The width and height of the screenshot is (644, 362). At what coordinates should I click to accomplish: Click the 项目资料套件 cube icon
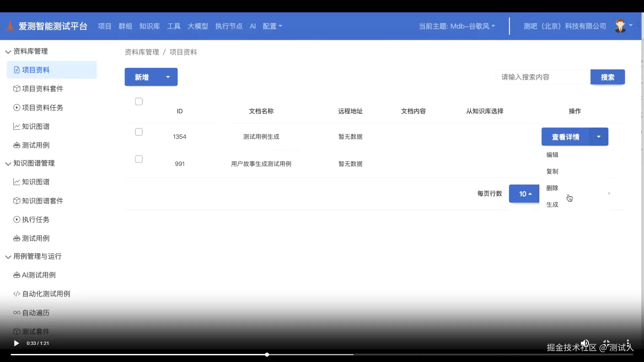16,89
